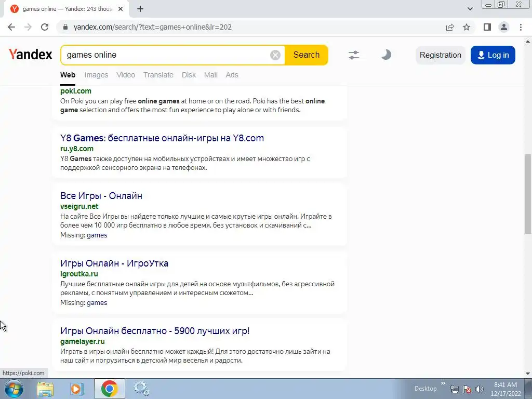Click the address bar URL
This screenshot has width=532, height=399.
[153, 27]
